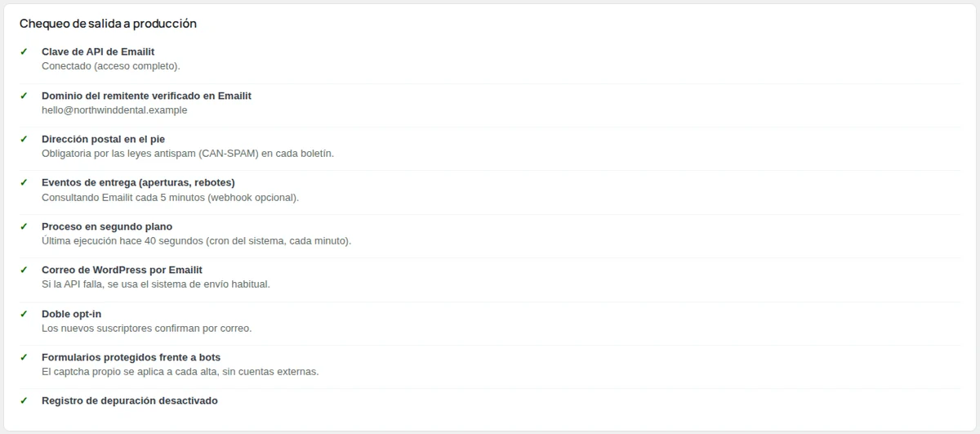The width and height of the screenshot is (980, 434).
Task: Select the Eventos de entrega (aperturas, rebotes) title
Action: coord(138,182)
